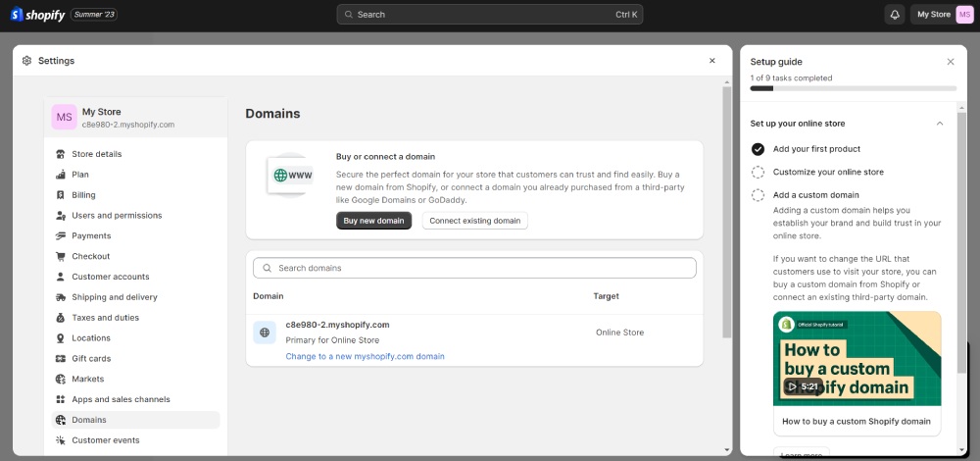980x461 pixels.
Task: Click the www domain illustration
Action: coord(289,176)
